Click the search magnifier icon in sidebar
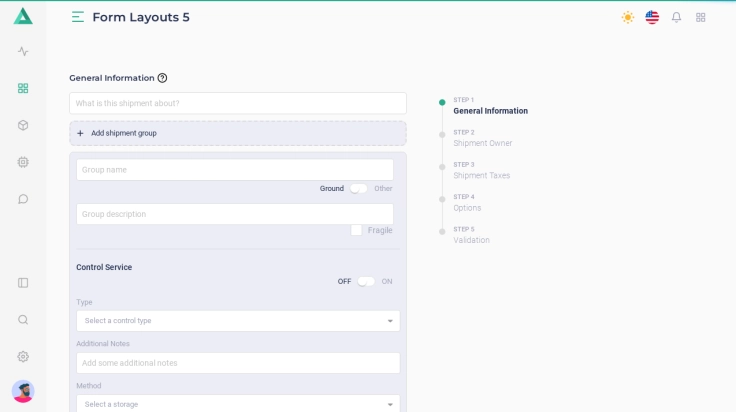 pos(23,320)
